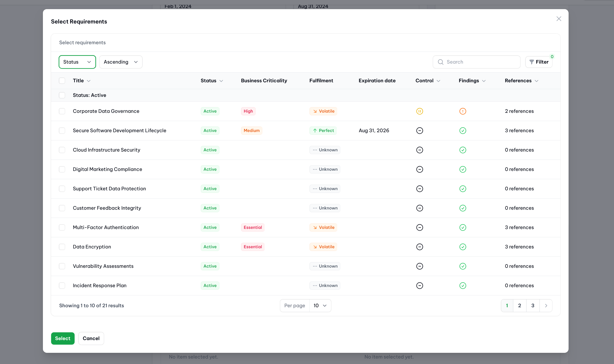
Task: Expand the Status sort dropdown
Action: (x=77, y=62)
